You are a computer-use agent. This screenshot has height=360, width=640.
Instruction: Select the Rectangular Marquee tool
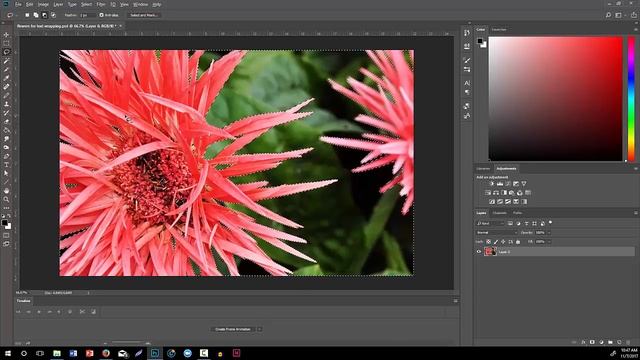pyautogui.click(x=6, y=43)
